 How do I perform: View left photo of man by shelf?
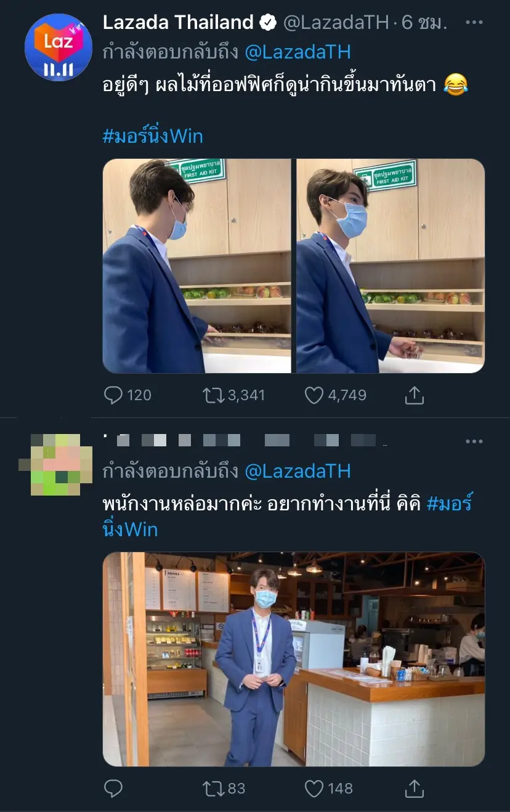[x=196, y=266]
